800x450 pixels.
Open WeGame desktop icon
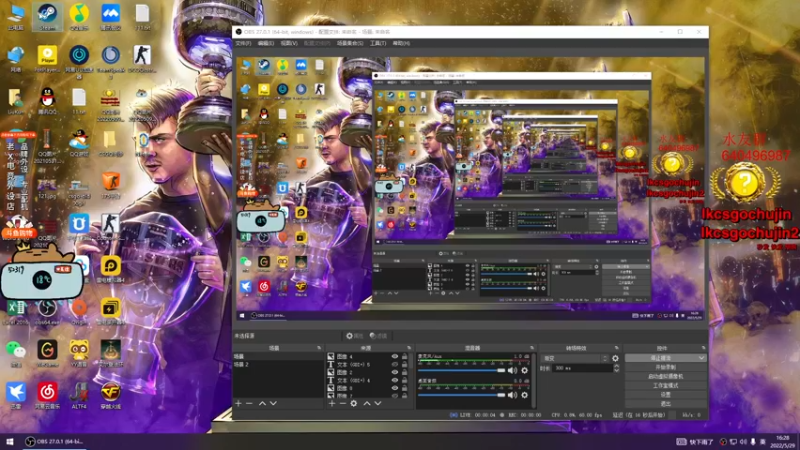pyautogui.click(x=47, y=353)
